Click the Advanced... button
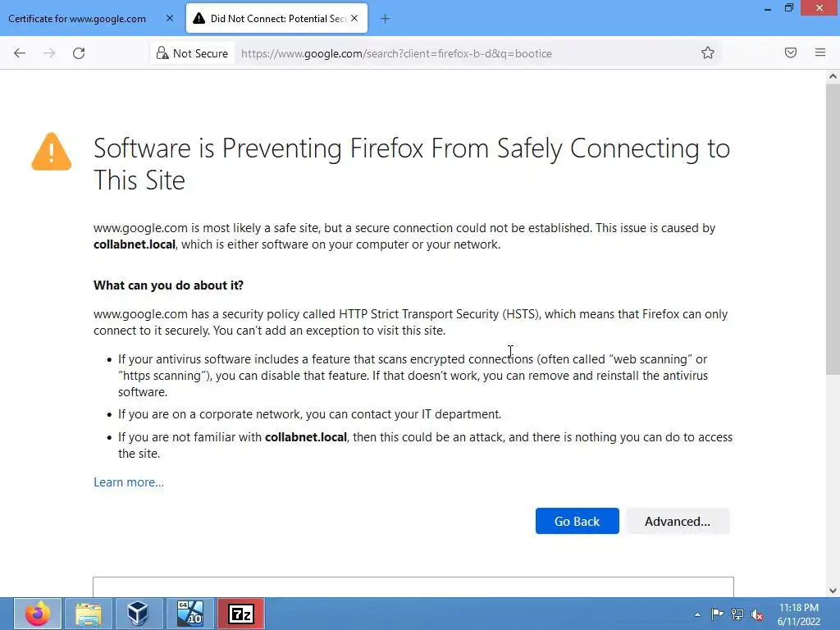Screen dimensions: 840x630 click(x=677, y=521)
